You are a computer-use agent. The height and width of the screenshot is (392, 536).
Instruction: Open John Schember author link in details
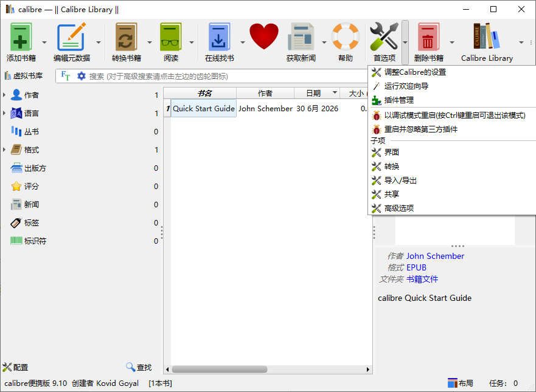[x=435, y=256]
